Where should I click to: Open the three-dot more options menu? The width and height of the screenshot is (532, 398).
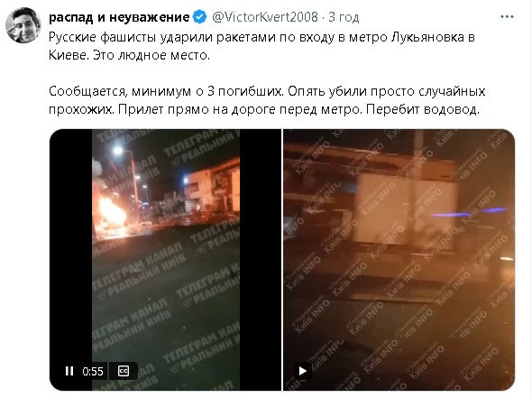[507, 16]
